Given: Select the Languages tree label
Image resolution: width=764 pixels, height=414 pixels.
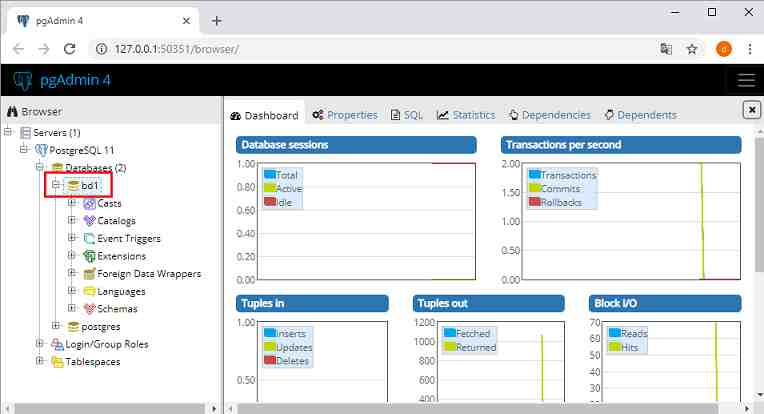Looking at the screenshot, I should click(x=121, y=291).
